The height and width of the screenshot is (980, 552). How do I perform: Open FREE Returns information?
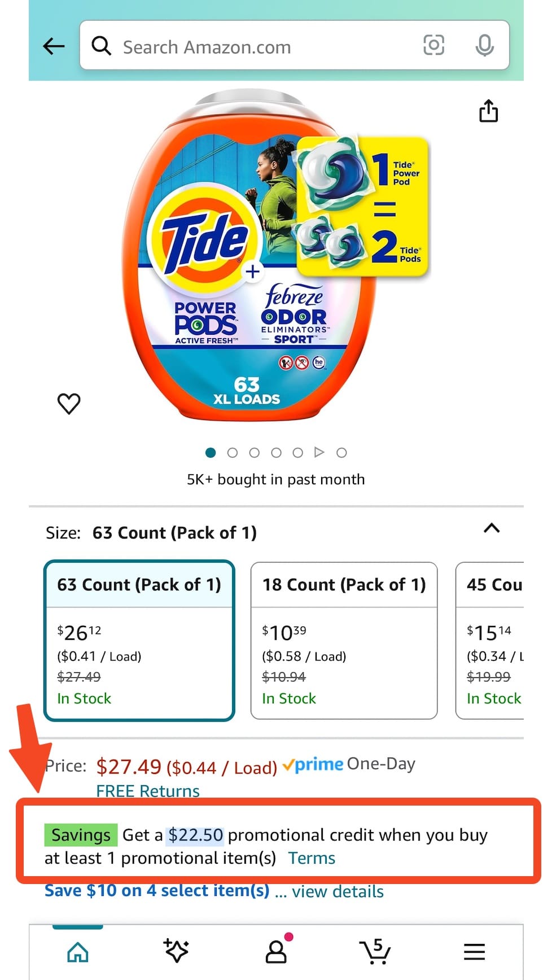coord(148,791)
